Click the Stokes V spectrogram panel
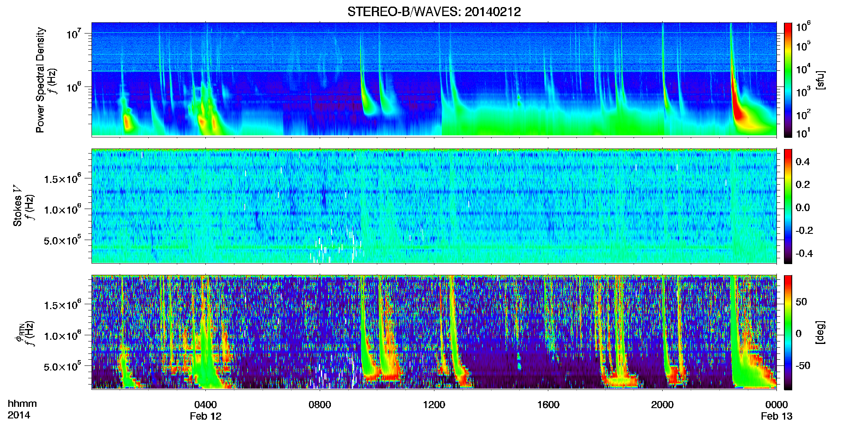This screenshot has height=447, width=868. click(434, 206)
